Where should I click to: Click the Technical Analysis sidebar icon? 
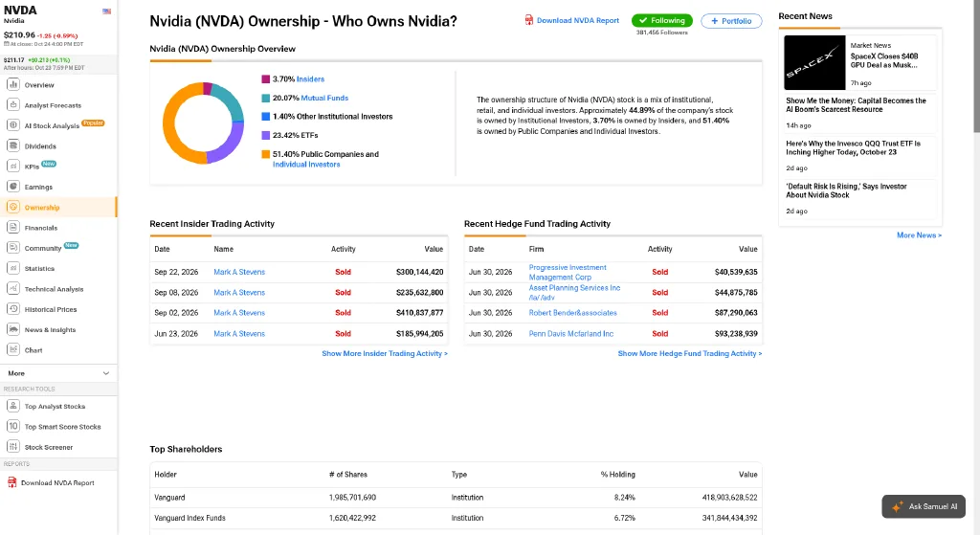click(13, 289)
